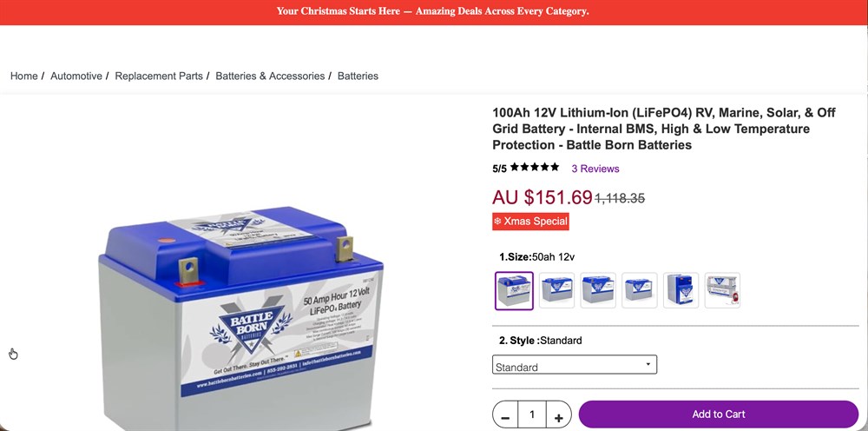The image size is (868, 431).
Task: Select the tall blue battery thumbnail
Action: tap(681, 290)
